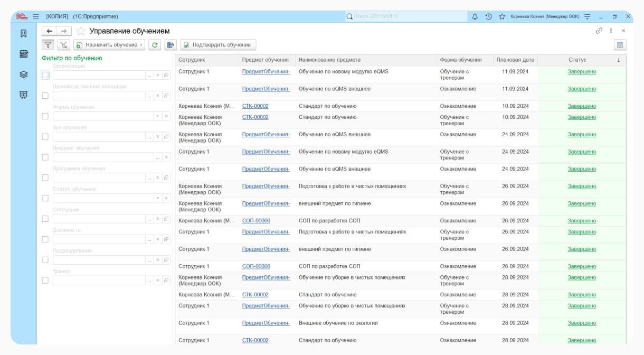Open selection dialog for Должность field

(149, 239)
